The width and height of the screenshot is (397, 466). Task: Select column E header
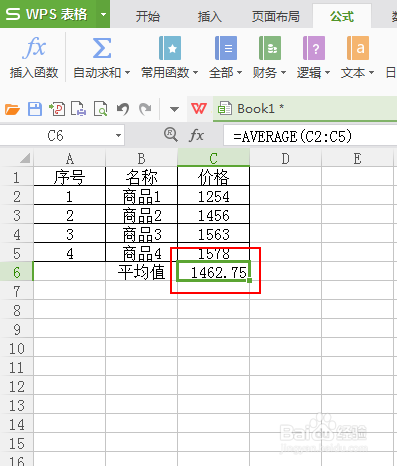point(357,158)
